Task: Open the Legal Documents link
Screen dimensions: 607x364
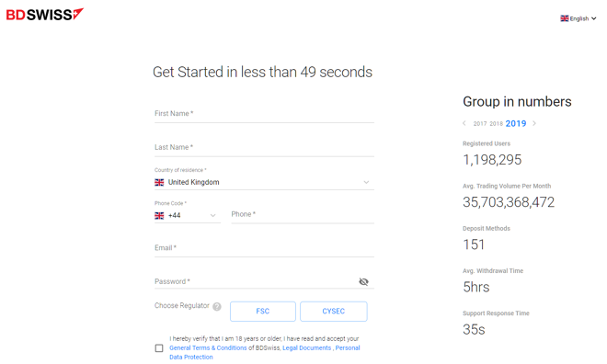Action: click(306, 347)
